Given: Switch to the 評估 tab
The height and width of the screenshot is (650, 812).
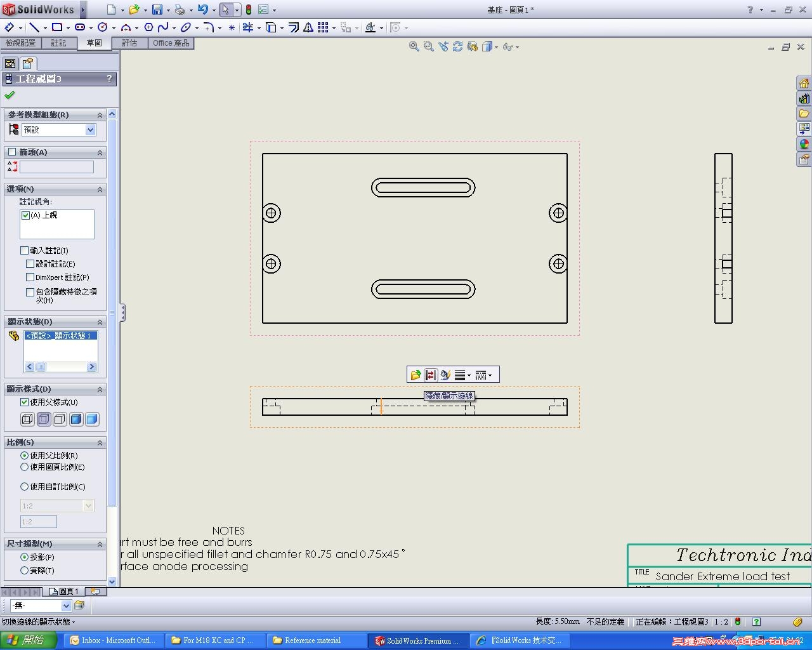Looking at the screenshot, I should pyautogui.click(x=129, y=43).
